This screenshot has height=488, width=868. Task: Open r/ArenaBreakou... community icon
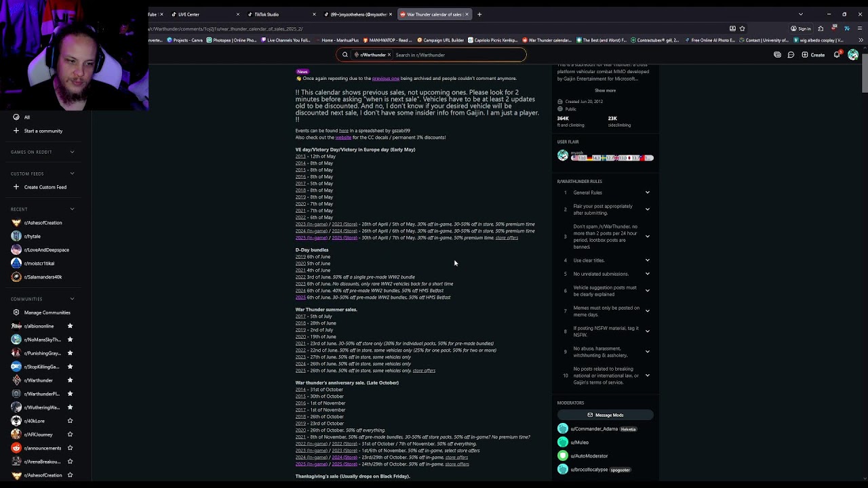(16, 462)
